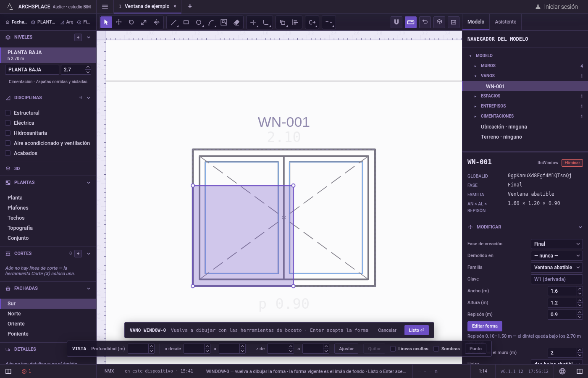Activate the move tool

[x=119, y=22]
